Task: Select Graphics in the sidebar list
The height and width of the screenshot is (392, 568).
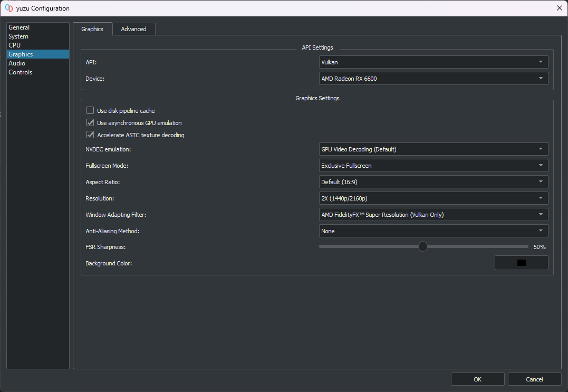Action: (37, 54)
